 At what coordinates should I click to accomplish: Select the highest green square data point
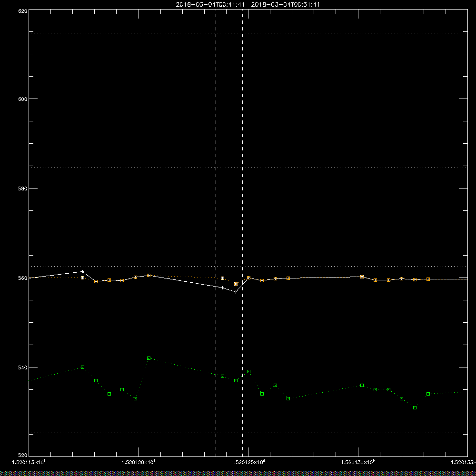tap(149, 358)
